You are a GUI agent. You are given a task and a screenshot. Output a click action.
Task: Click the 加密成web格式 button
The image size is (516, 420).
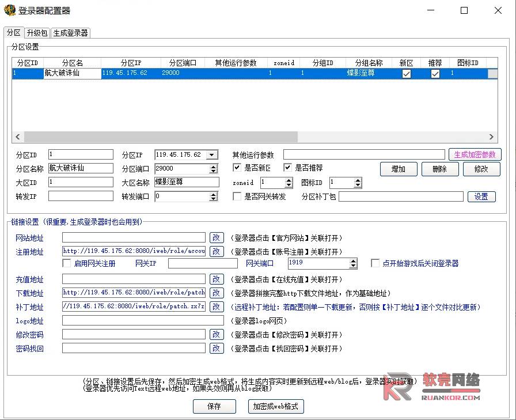tap(276, 407)
